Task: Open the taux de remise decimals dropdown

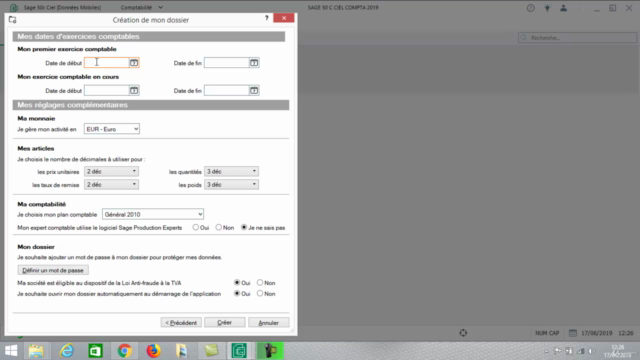Action: pos(111,184)
